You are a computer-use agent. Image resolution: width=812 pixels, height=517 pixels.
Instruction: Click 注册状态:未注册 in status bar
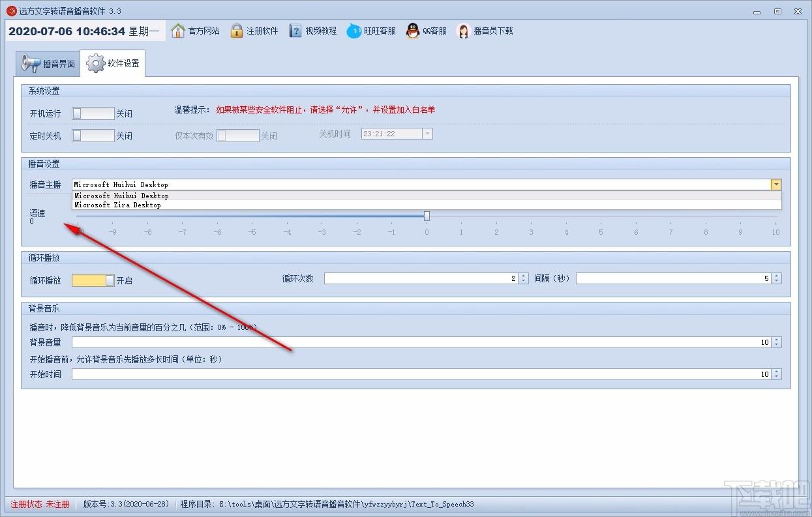40,504
